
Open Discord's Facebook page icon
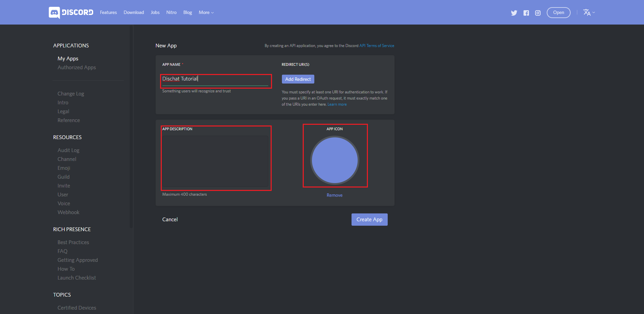tap(526, 13)
